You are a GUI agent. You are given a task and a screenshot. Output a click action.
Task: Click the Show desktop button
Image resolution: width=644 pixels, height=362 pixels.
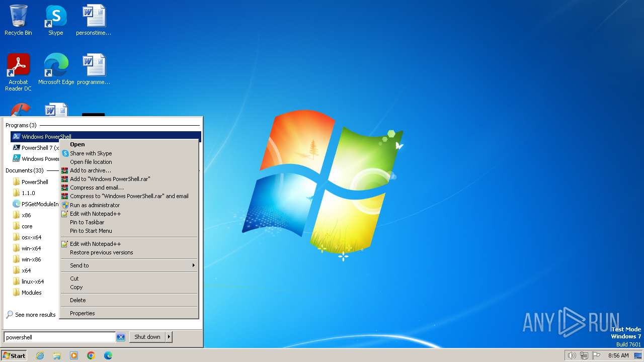pyautogui.click(x=638, y=355)
